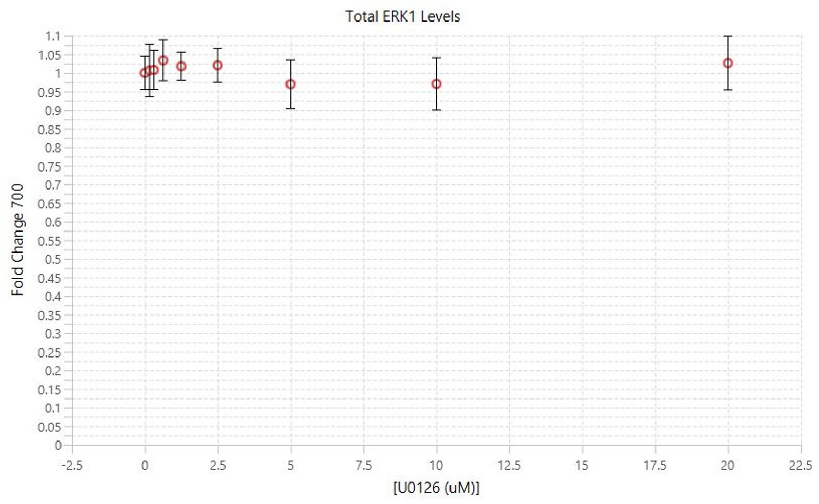Click y-axis tick label 0.5

(53, 259)
